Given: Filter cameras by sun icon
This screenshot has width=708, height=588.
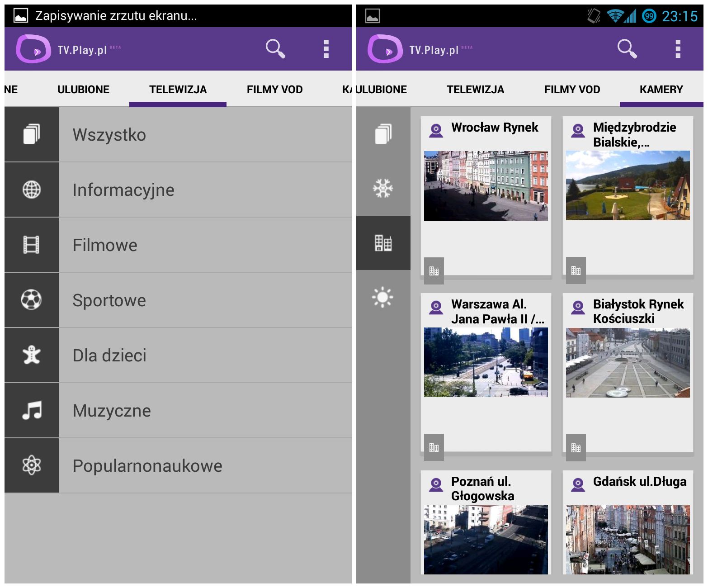Looking at the screenshot, I should 383,297.
